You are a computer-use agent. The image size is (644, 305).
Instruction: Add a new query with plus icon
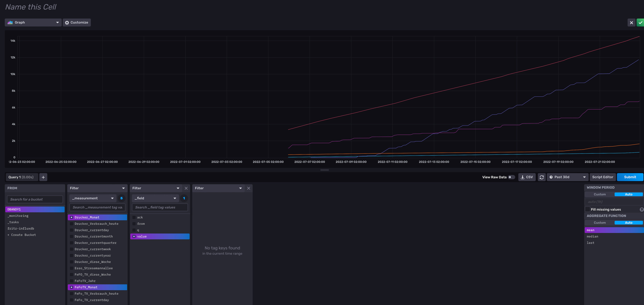[x=43, y=177]
